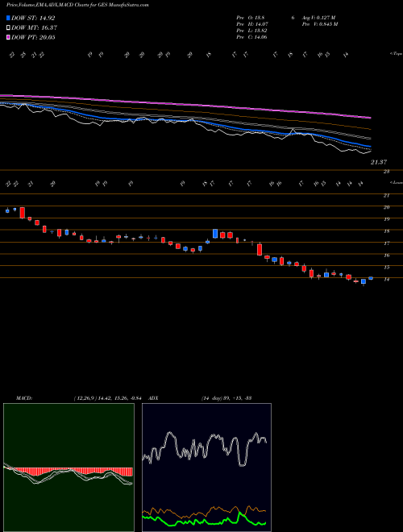This screenshot has width=403, height=532.
Task: Click the 'MACD:' panel label
Action: (23, 398)
